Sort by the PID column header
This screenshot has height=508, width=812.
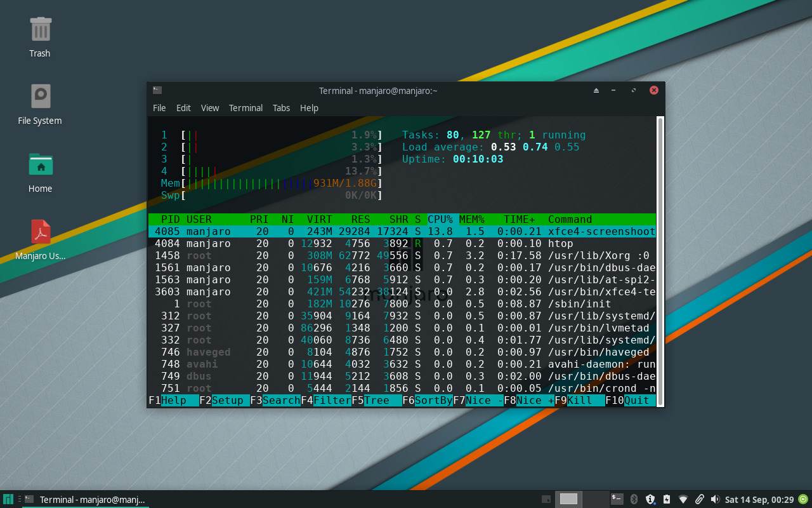click(x=171, y=219)
